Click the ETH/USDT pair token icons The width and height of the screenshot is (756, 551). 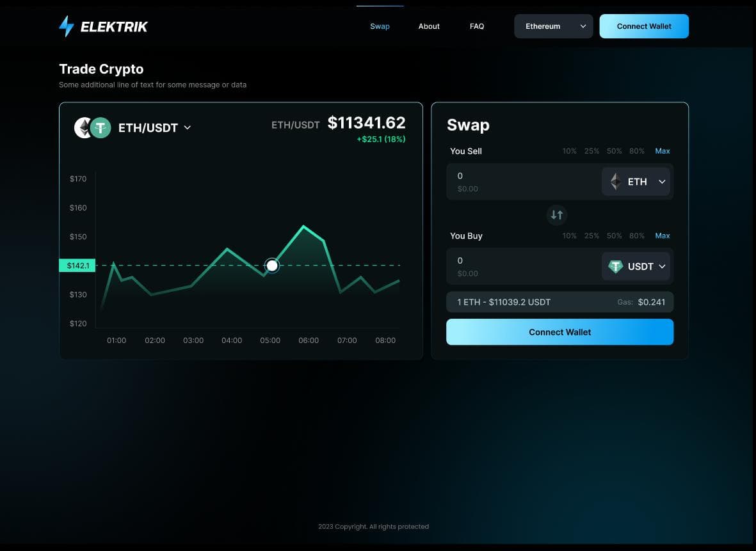(93, 128)
